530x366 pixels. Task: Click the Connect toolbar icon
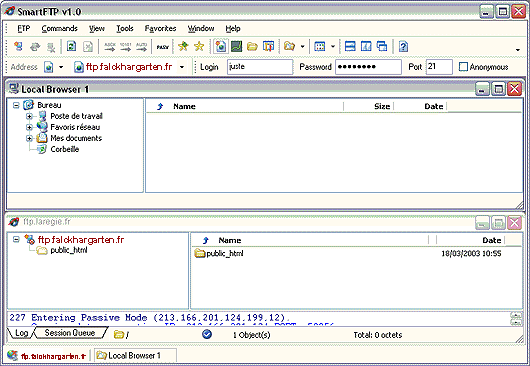[18, 46]
